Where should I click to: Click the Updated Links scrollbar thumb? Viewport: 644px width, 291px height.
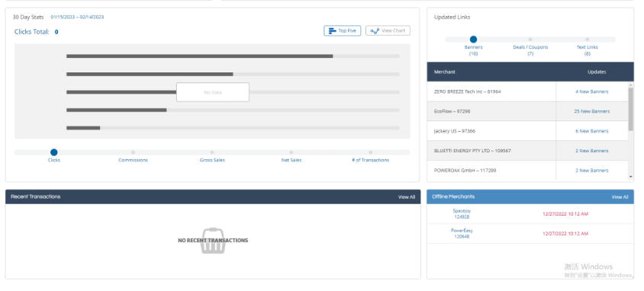point(631,109)
